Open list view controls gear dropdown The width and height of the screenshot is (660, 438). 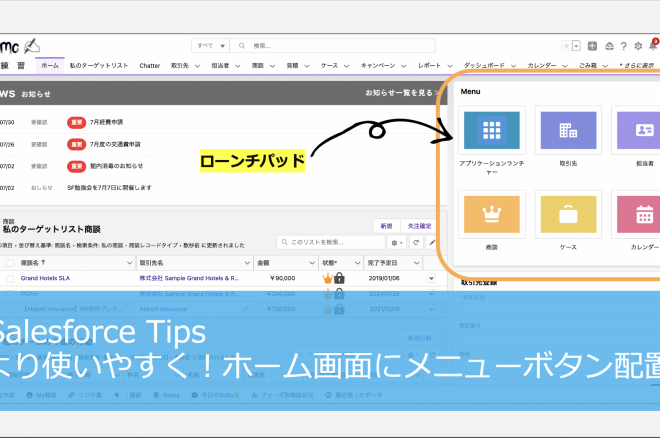click(x=397, y=242)
